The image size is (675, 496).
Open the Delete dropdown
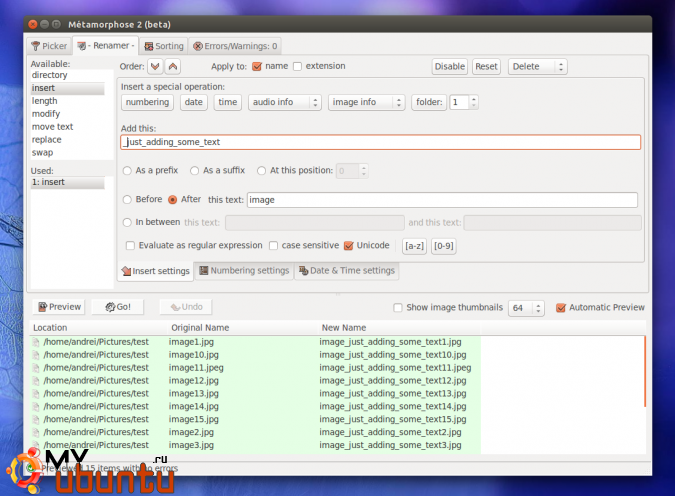(x=537, y=67)
